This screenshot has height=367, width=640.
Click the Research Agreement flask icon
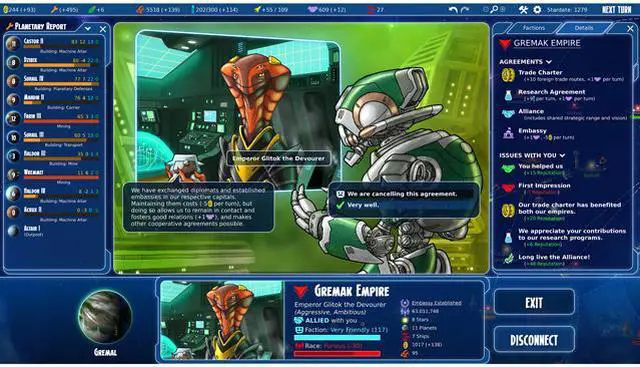[508, 95]
